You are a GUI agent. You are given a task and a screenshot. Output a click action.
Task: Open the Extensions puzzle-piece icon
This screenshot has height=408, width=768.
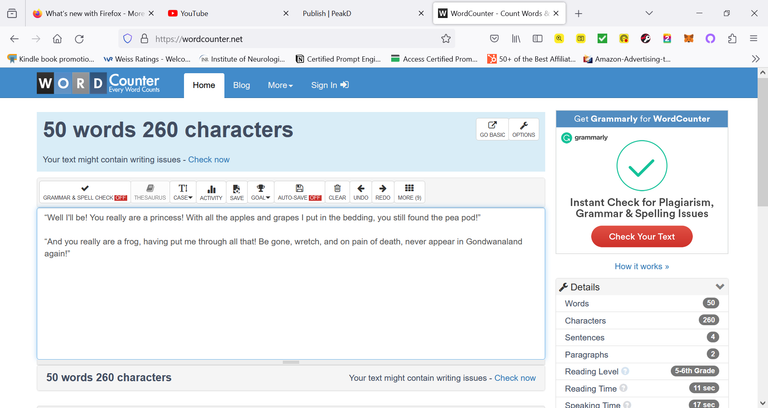[x=732, y=39]
